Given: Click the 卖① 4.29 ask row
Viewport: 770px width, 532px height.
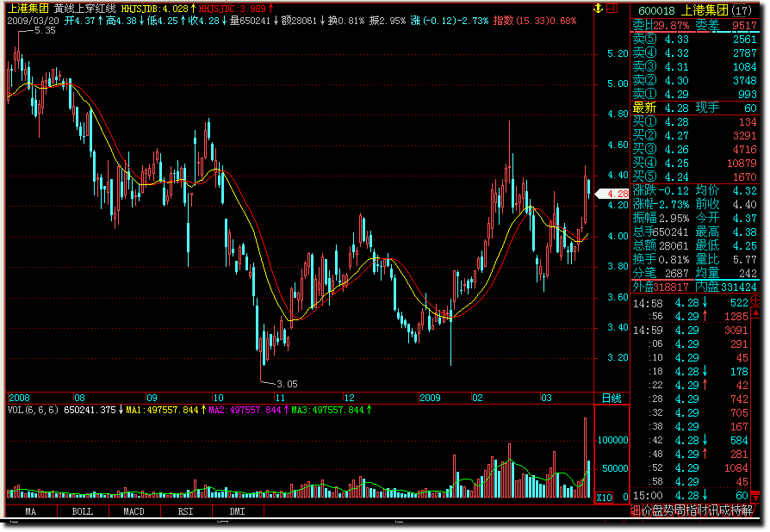Looking at the screenshot, I should pos(694,94).
